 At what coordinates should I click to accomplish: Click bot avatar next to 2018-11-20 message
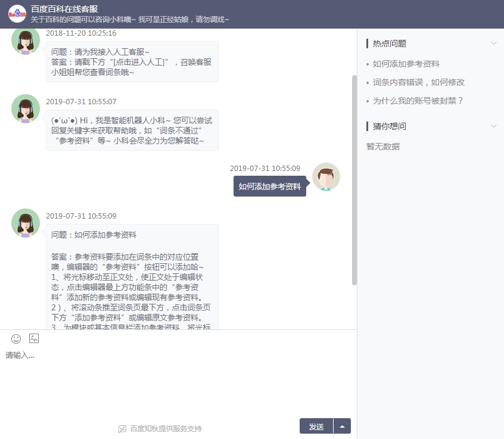tap(26, 41)
